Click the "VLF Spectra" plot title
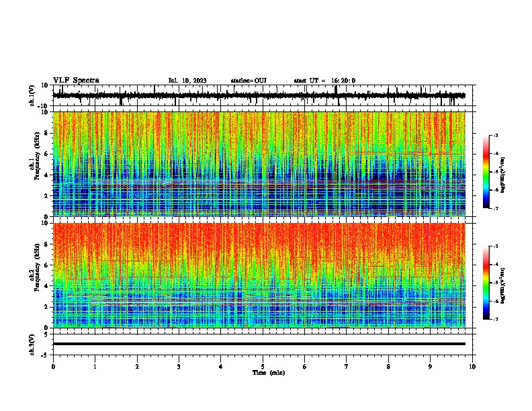The image size is (532, 411). (76, 81)
